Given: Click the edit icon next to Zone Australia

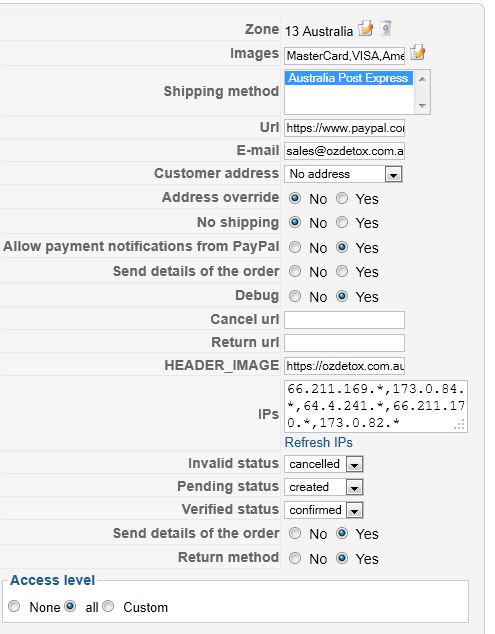Looking at the screenshot, I should (x=366, y=29).
